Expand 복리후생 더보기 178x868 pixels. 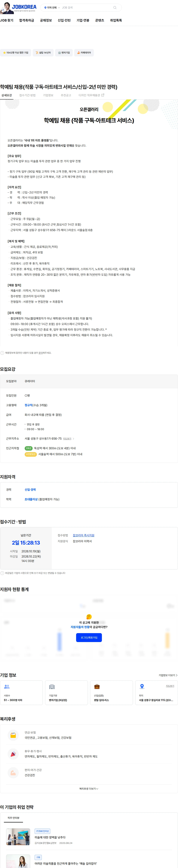[x=89, y=789]
